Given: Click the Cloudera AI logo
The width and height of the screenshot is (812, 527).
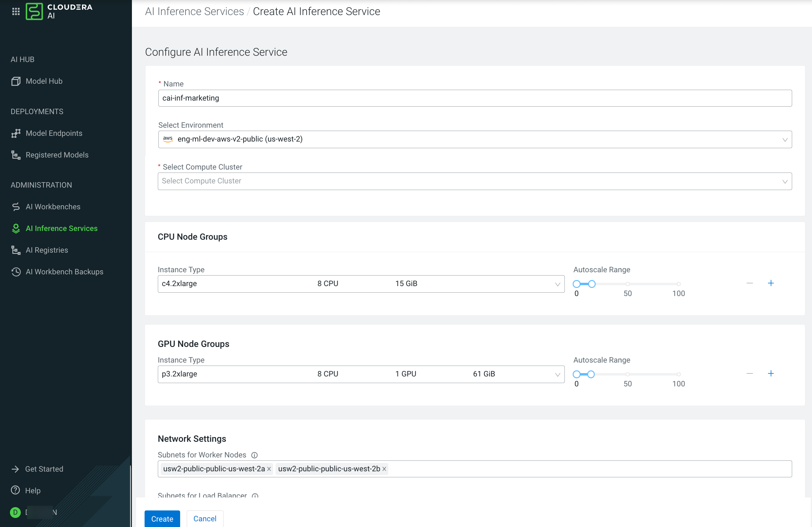Looking at the screenshot, I should 34,12.
